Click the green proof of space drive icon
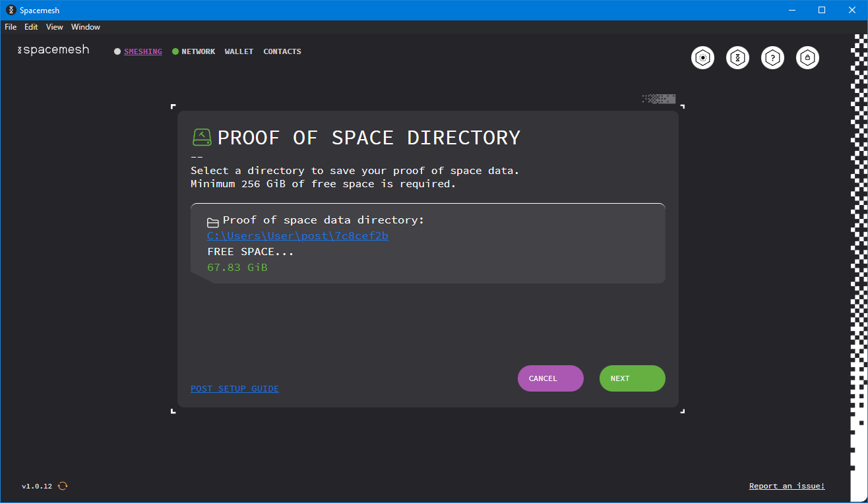868x503 pixels. pyautogui.click(x=202, y=137)
